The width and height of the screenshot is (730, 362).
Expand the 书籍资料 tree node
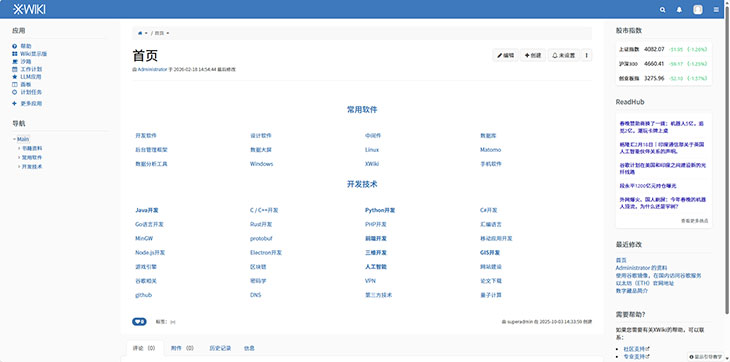(x=19, y=148)
